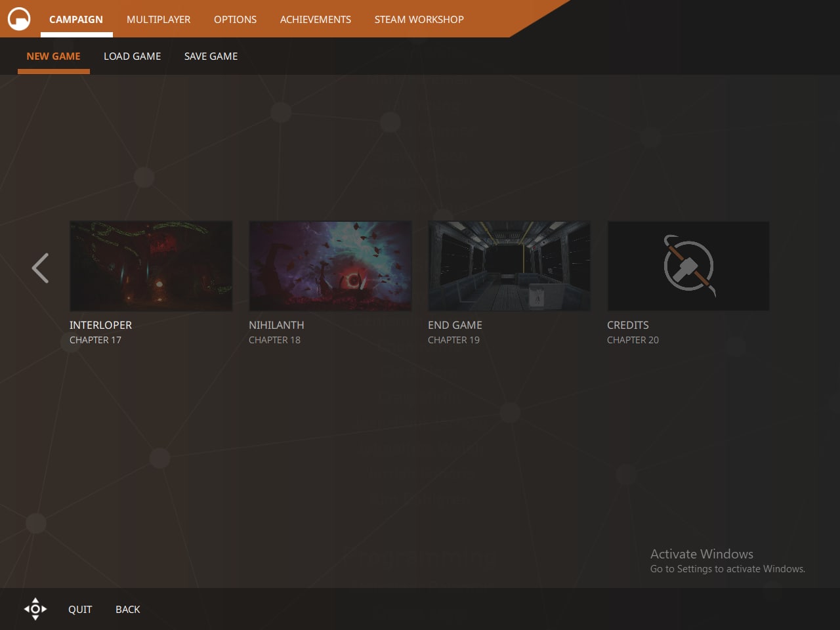This screenshot has width=840, height=630.
Task: Open the Steam Workshop tab
Action: click(x=419, y=20)
